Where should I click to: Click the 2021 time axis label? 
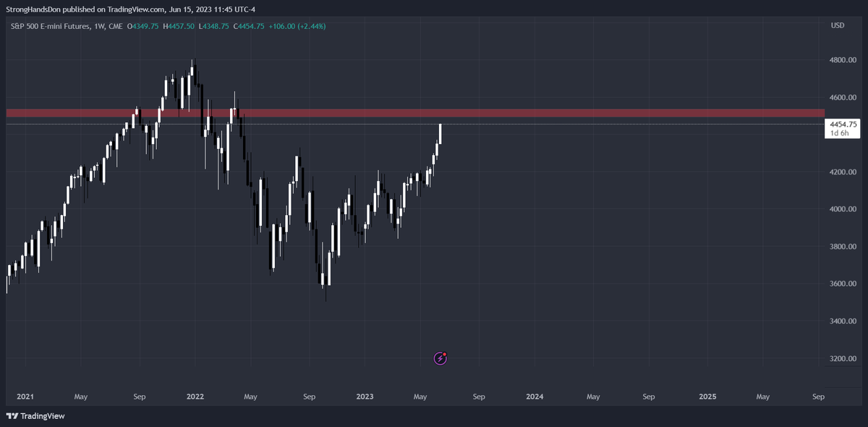[25, 397]
